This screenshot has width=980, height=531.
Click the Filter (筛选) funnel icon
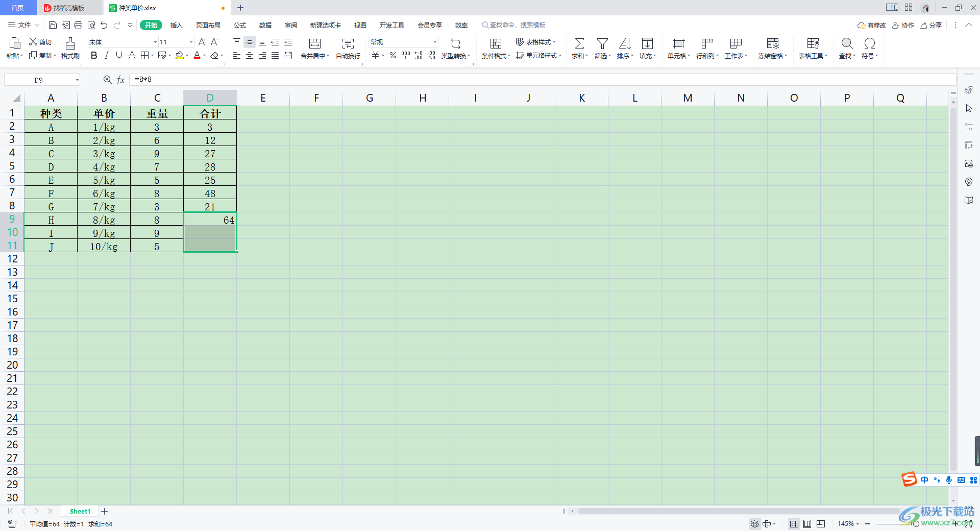pos(602,43)
